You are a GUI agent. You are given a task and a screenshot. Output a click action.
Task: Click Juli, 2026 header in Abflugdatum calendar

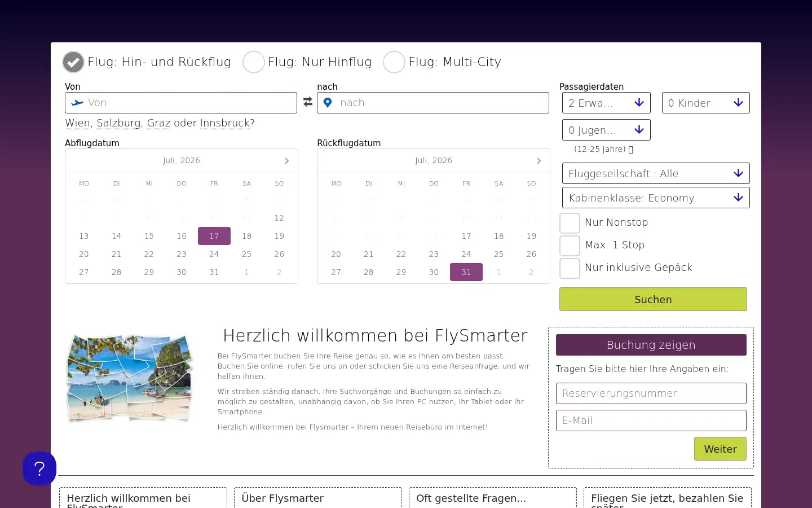[182, 160]
